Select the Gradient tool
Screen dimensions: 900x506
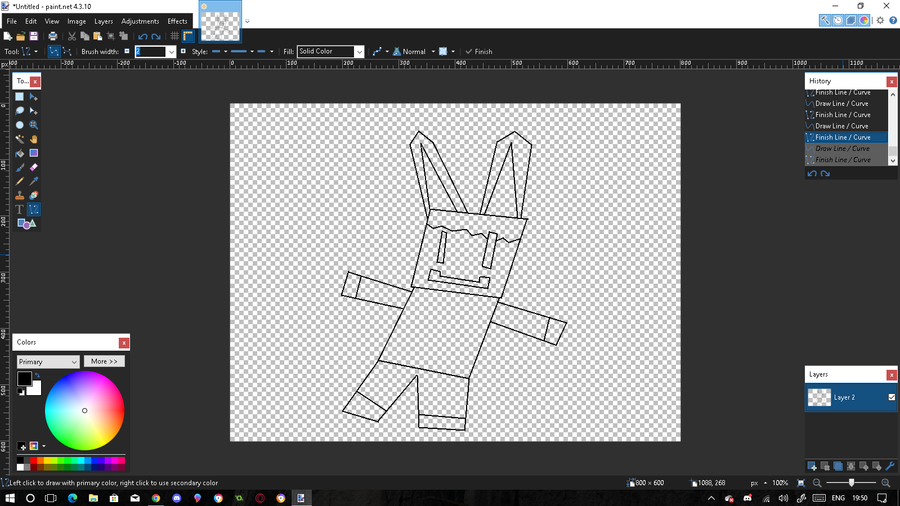click(34, 153)
